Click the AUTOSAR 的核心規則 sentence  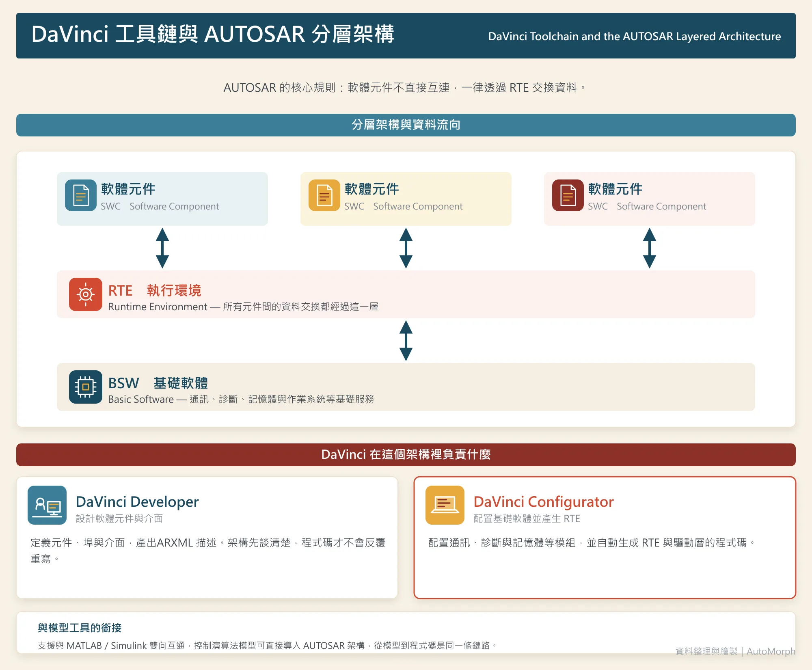[405, 88]
